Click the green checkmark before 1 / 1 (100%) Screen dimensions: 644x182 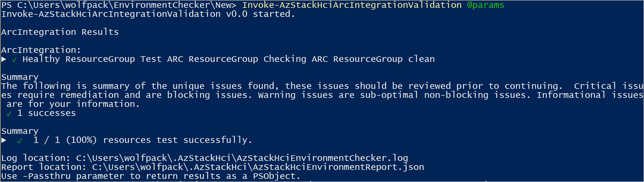click(x=20, y=141)
